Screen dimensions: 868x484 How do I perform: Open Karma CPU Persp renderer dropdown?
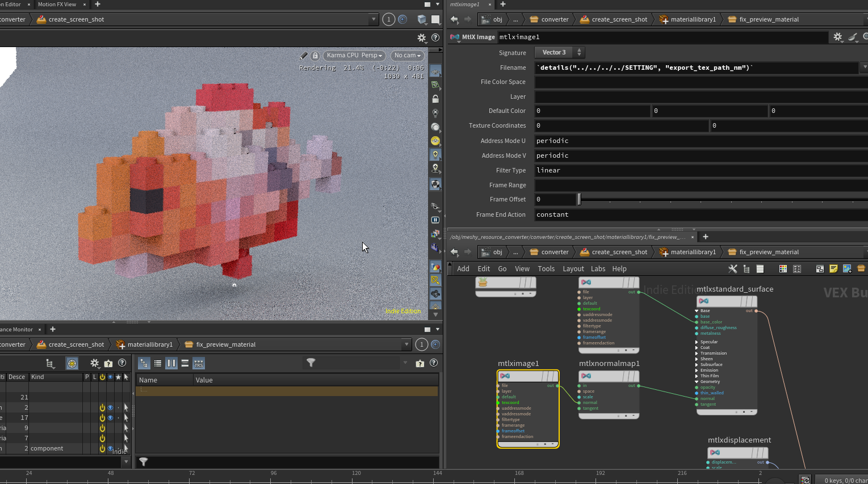pos(354,56)
